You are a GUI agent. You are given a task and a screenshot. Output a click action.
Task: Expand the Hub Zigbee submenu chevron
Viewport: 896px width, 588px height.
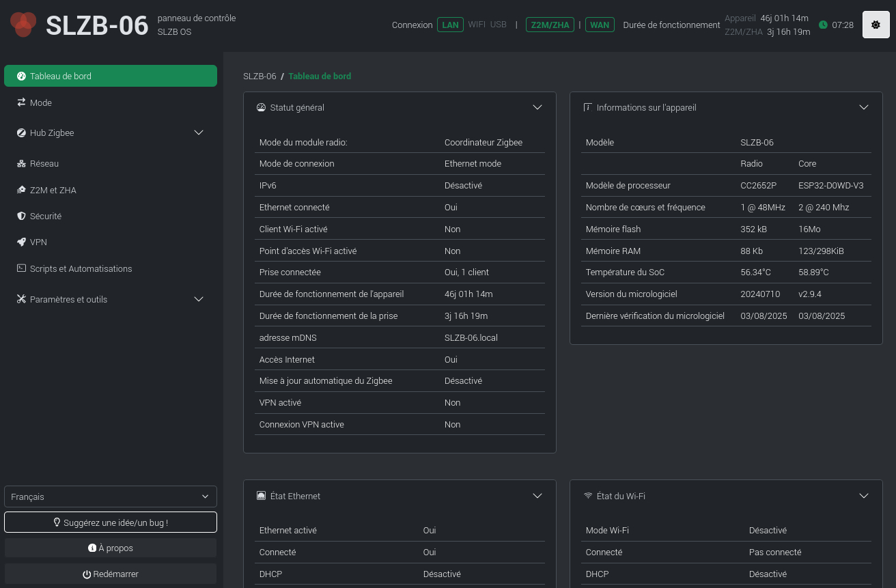pos(199,132)
